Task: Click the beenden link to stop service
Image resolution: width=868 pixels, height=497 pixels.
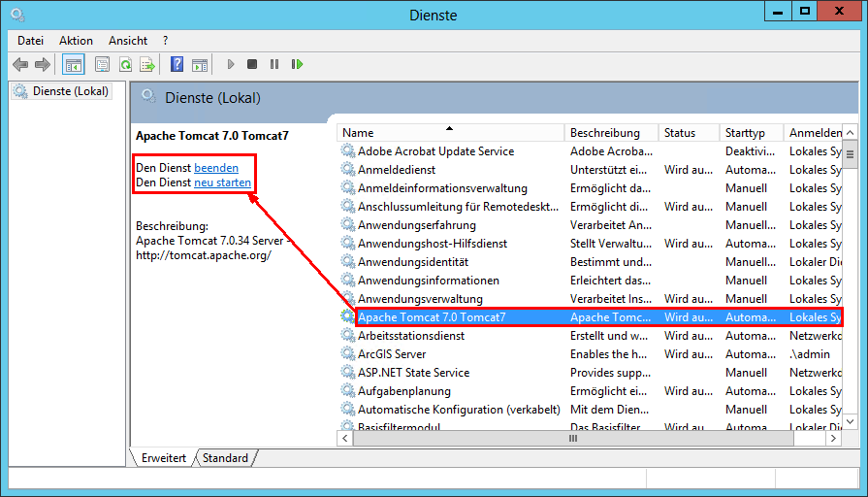Action: coord(216,168)
